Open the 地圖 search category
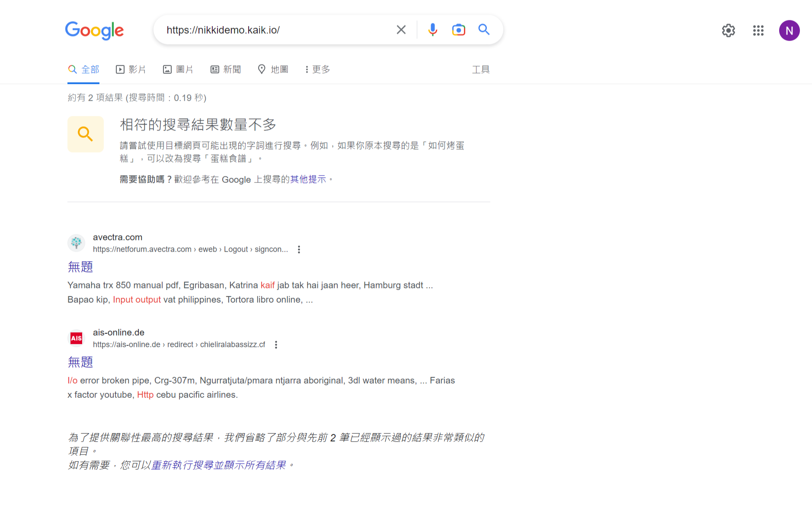The width and height of the screenshot is (812, 515). tap(273, 69)
